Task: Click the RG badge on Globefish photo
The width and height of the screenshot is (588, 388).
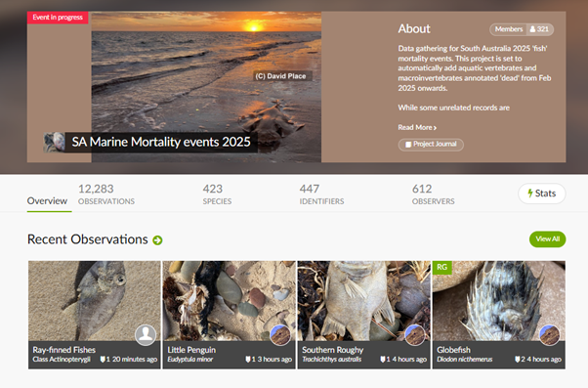Action: coord(441,267)
